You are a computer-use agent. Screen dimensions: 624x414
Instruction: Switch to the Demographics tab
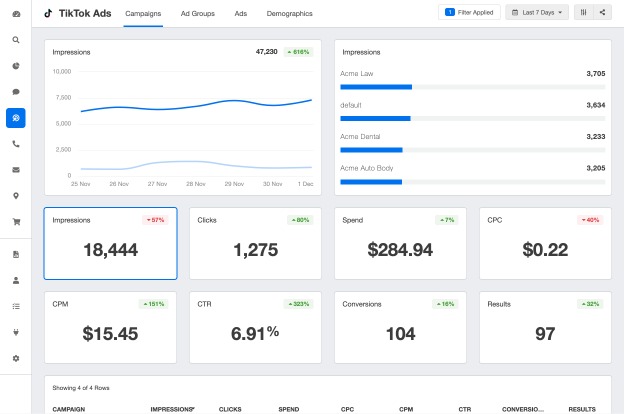[290, 14]
